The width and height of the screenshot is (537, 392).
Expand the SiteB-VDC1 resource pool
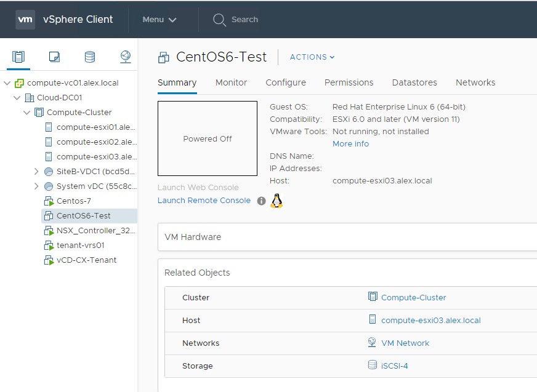[37, 172]
